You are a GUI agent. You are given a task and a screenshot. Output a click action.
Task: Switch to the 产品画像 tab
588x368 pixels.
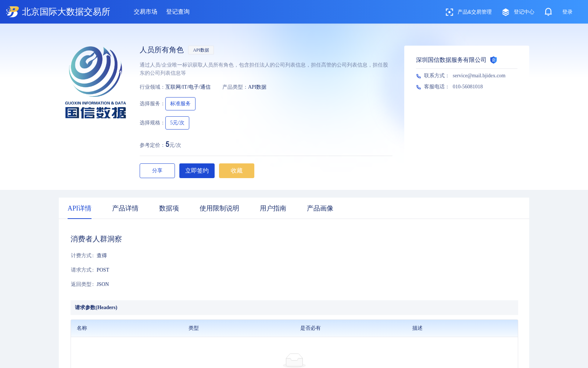click(x=320, y=208)
